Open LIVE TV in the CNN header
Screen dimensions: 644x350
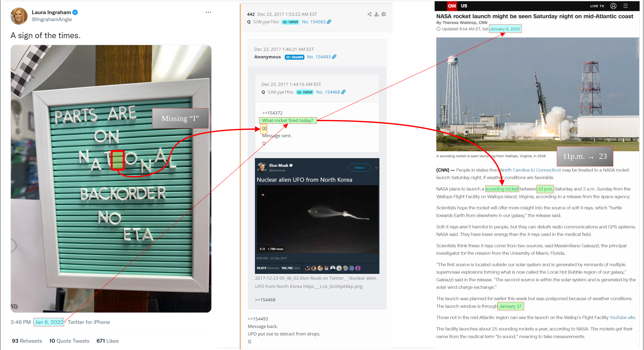597,6
